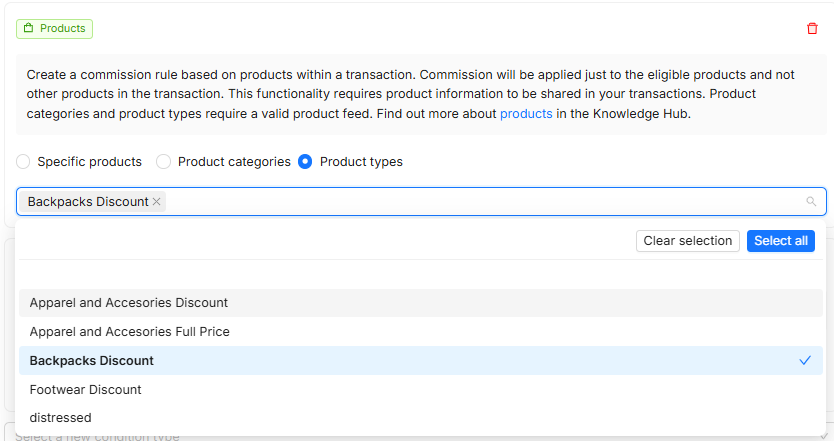834x441 pixels.
Task: Pick 'Apparel and Accesories Discount' from the list
Action: [x=129, y=303]
